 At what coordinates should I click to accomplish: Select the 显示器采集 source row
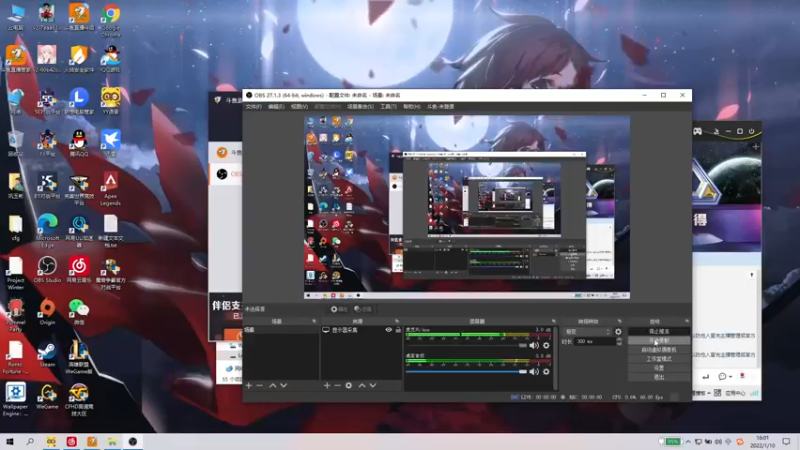coord(361,330)
